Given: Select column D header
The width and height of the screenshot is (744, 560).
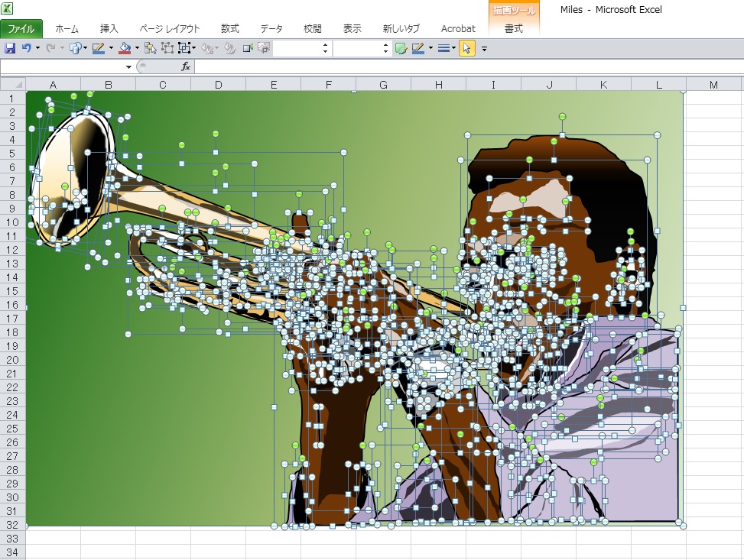Looking at the screenshot, I should [x=218, y=84].
